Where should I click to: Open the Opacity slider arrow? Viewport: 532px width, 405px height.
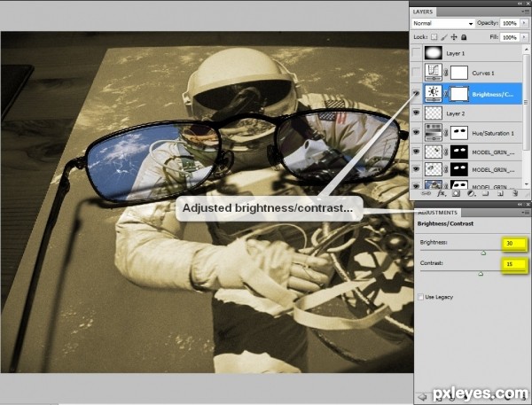click(525, 23)
